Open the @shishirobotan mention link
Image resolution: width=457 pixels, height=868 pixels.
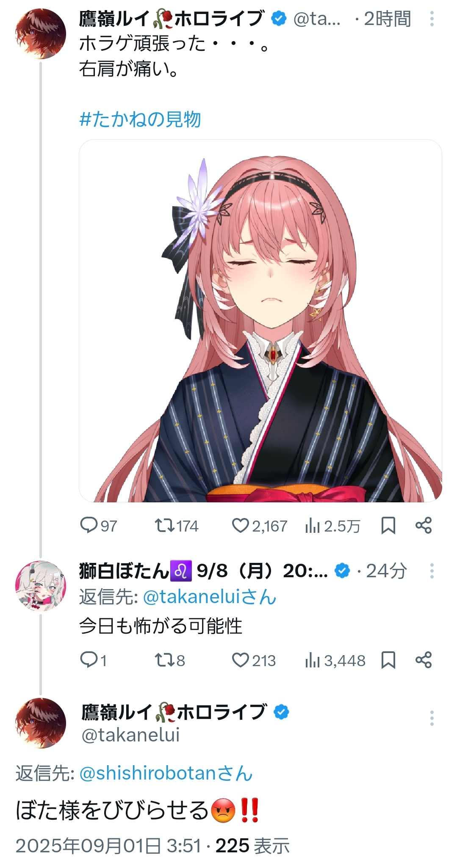point(166,774)
